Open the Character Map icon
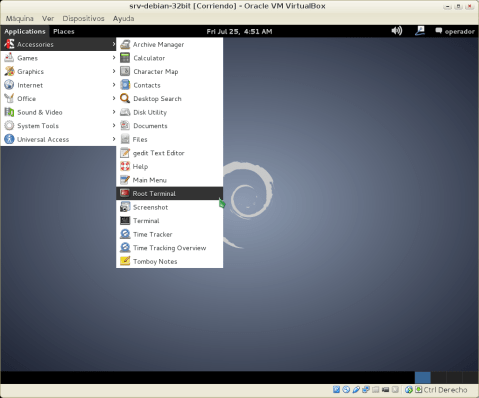Screen dimensions: 479x398 click(125, 71)
